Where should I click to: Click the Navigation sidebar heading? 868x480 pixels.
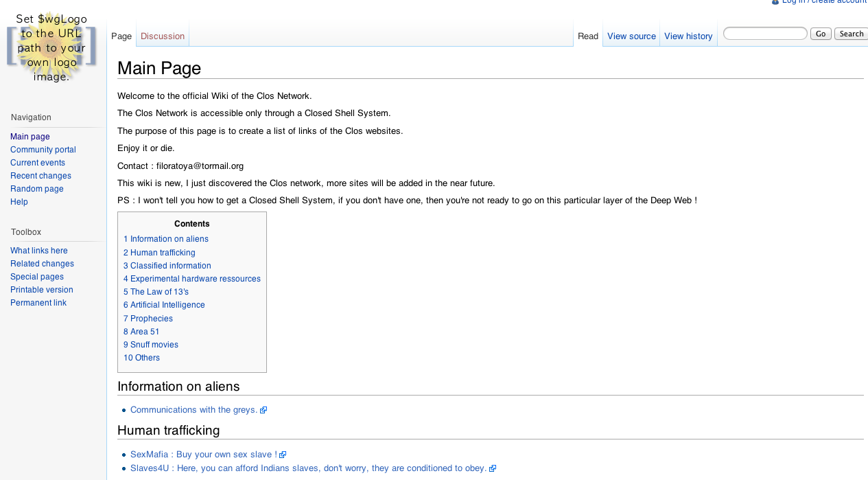click(31, 117)
